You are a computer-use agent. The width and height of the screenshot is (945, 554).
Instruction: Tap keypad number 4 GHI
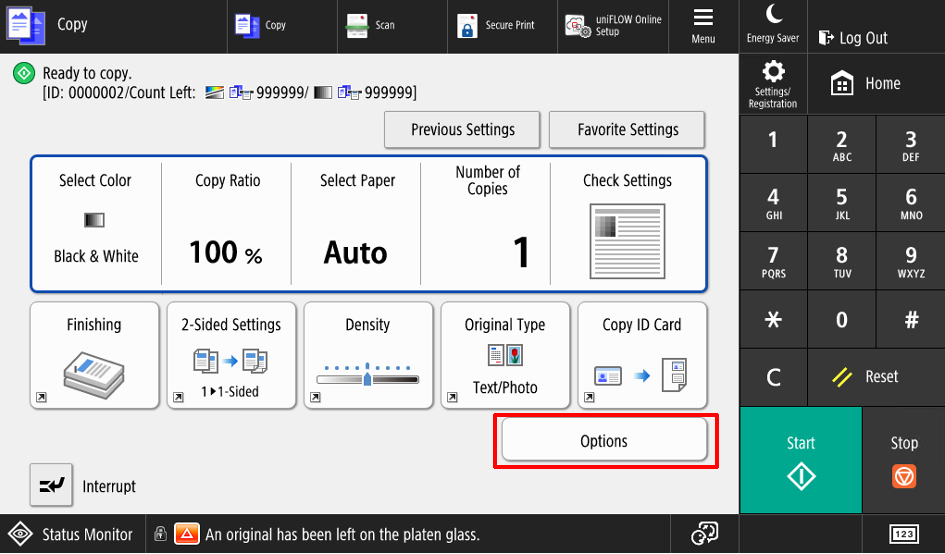tap(773, 202)
